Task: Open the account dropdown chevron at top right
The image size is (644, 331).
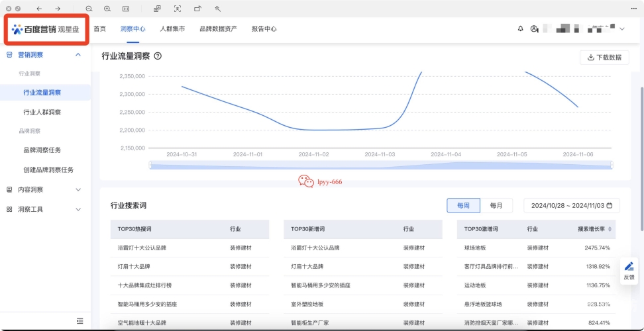Action: (x=622, y=28)
